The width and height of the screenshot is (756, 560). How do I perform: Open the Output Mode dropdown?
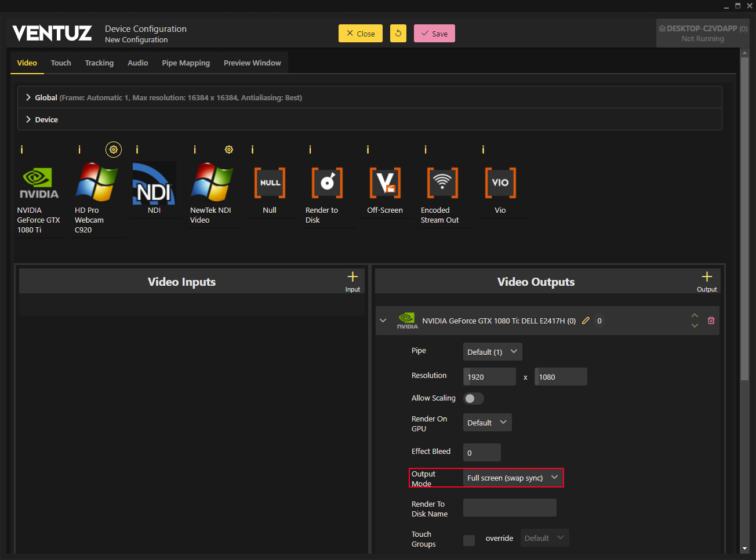513,478
